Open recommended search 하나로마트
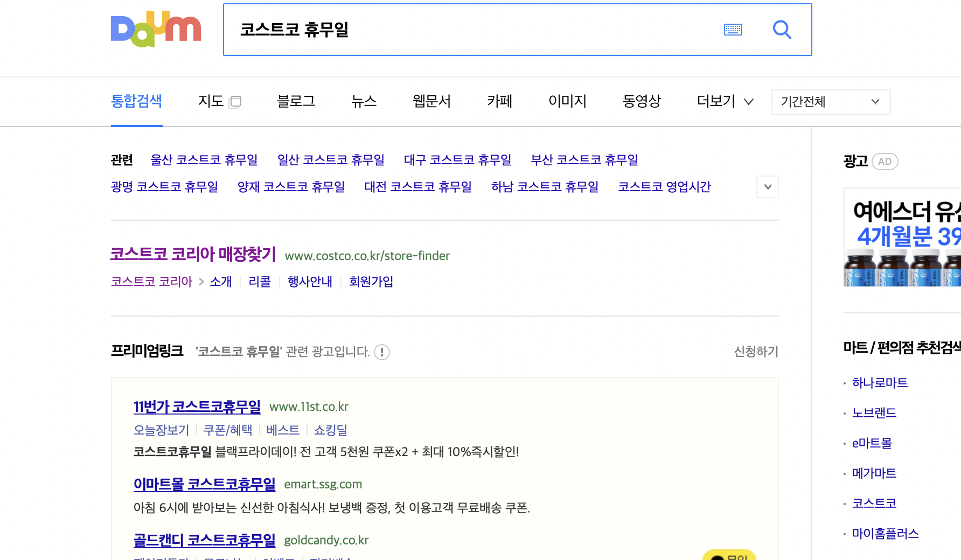The width and height of the screenshot is (961, 560). coord(880,383)
